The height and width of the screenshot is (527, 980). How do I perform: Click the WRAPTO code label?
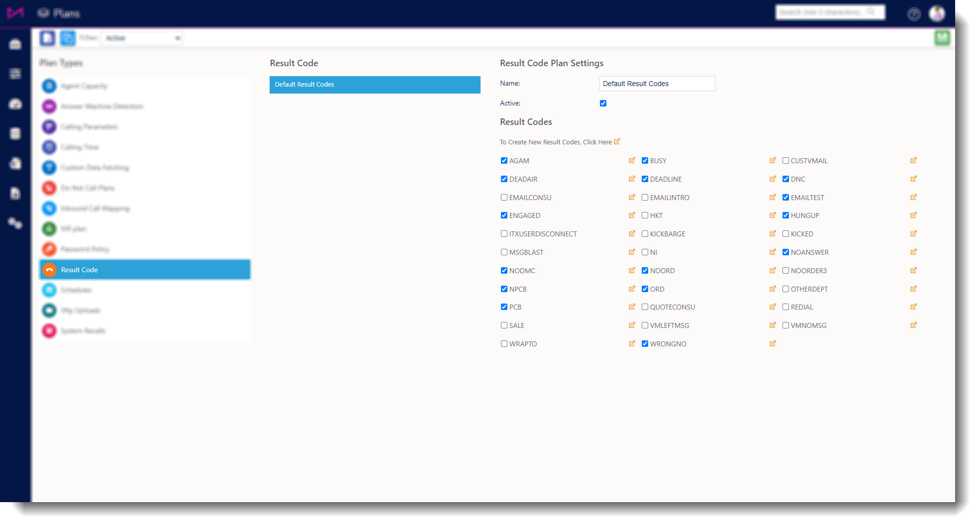(523, 344)
